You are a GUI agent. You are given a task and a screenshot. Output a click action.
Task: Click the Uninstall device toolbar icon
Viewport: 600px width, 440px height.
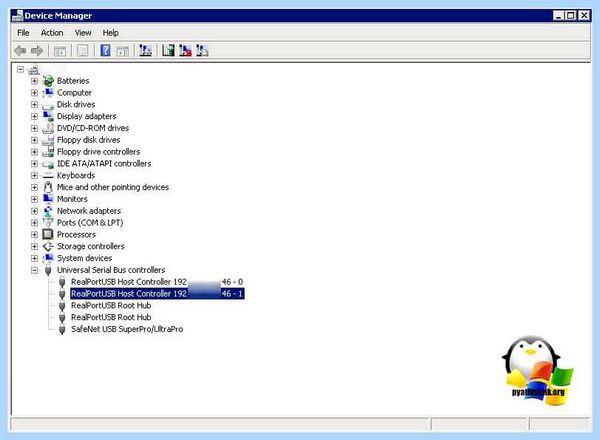tap(185, 51)
